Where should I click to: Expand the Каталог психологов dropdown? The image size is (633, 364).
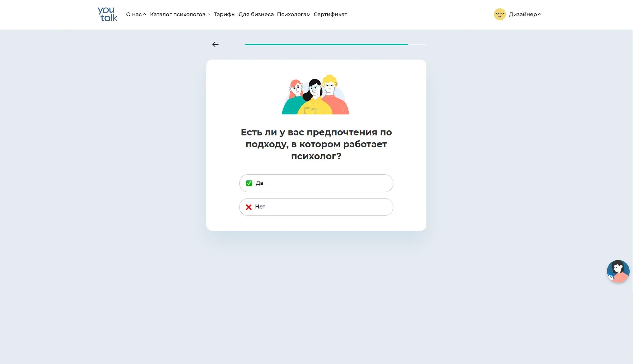(178, 15)
